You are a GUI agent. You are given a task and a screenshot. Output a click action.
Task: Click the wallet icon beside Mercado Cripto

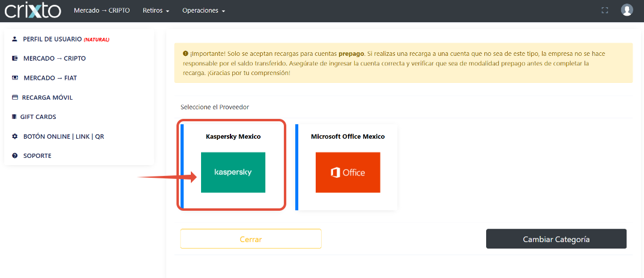click(15, 58)
